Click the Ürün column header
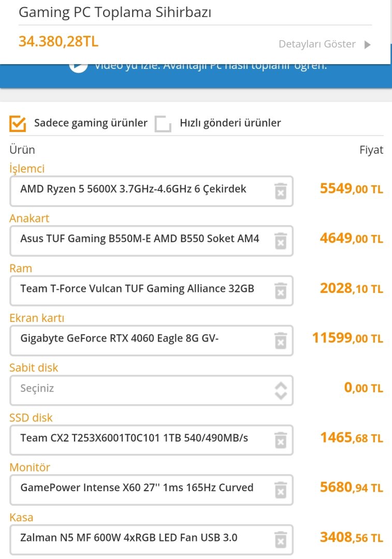The width and height of the screenshot is (392, 559). click(x=22, y=150)
